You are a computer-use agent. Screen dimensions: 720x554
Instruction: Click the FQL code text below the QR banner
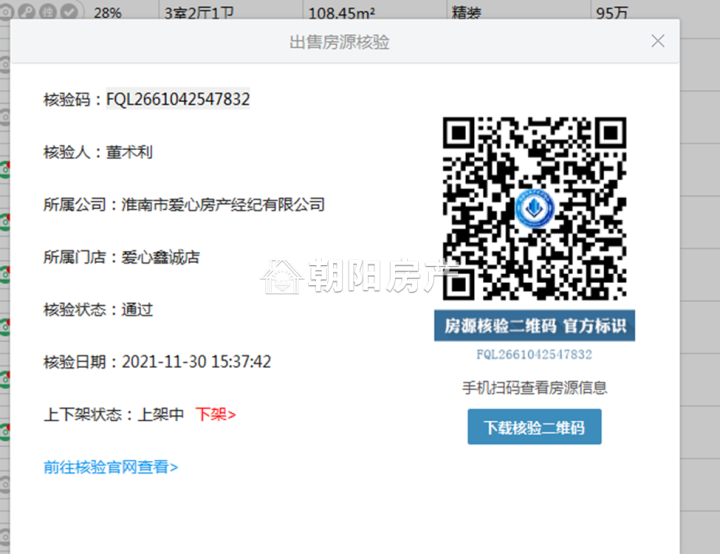[534, 354]
